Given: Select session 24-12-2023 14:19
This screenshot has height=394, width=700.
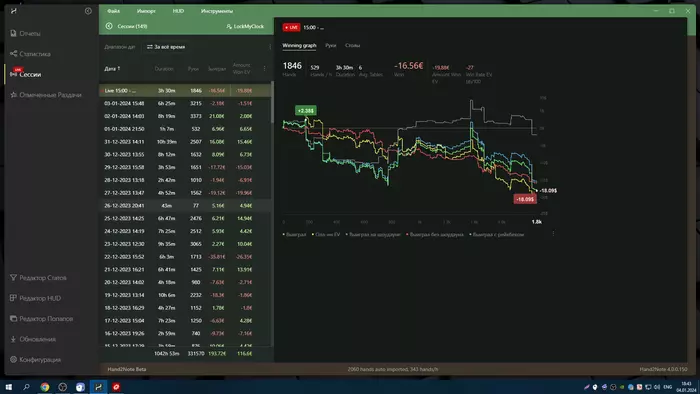Looking at the screenshot, I should [x=185, y=231].
